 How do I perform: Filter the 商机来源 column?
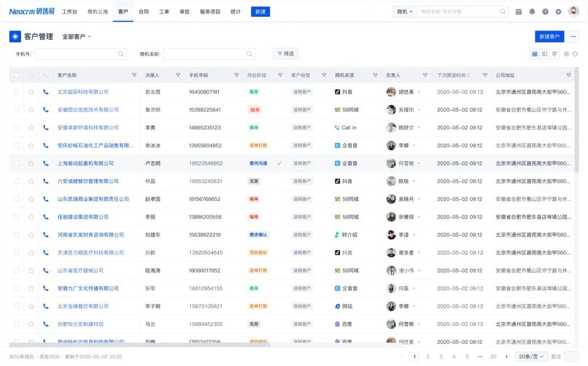pyautogui.click(x=375, y=75)
